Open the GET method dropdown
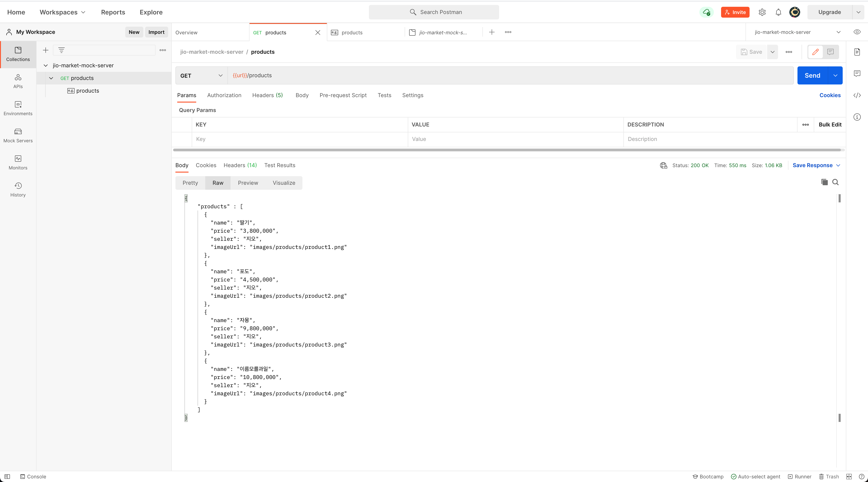868x482 pixels. tap(201, 75)
